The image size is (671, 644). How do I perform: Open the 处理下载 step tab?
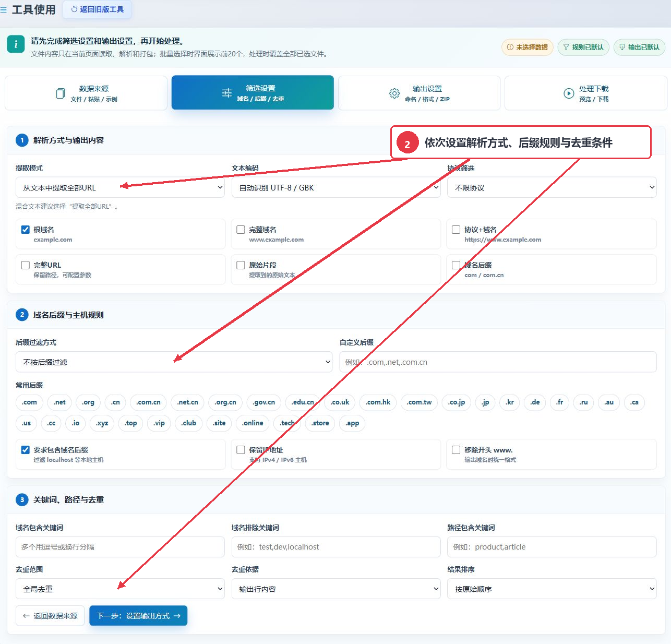coord(586,93)
